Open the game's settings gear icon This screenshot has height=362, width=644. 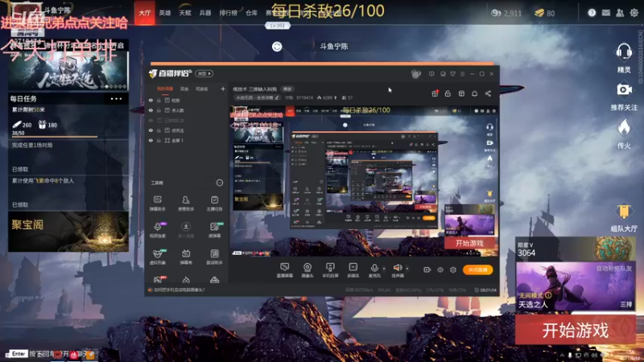click(x=634, y=13)
